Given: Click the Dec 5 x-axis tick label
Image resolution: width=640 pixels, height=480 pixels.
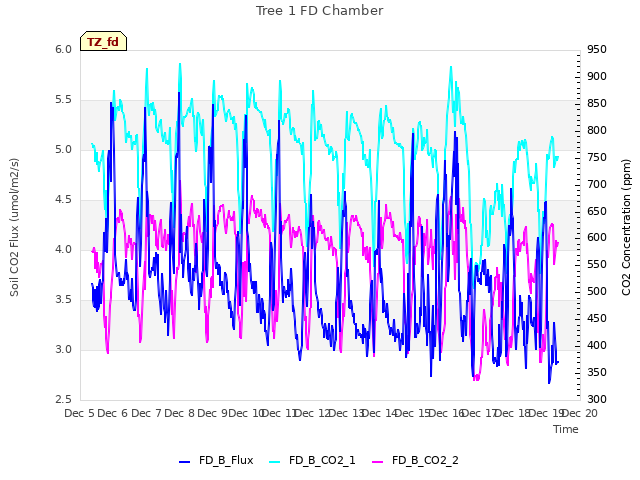Looking at the screenshot, I should [x=79, y=413].
